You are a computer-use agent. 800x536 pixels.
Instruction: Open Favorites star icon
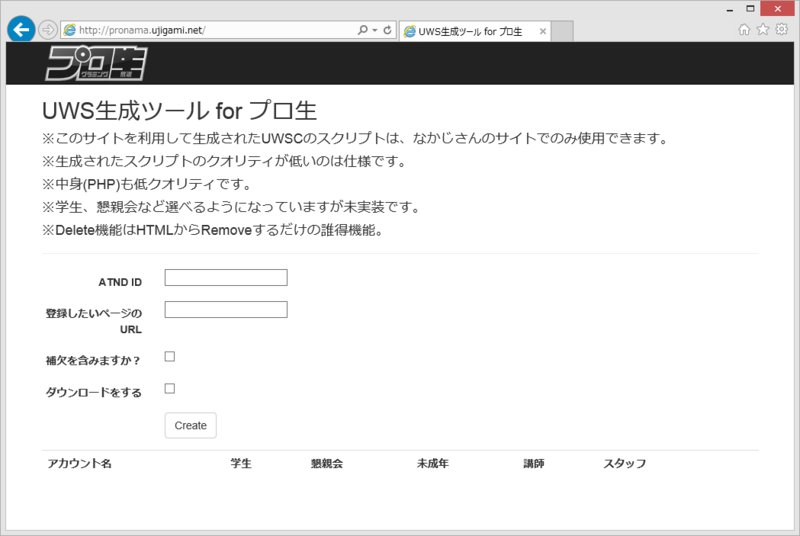pos(763,30)
